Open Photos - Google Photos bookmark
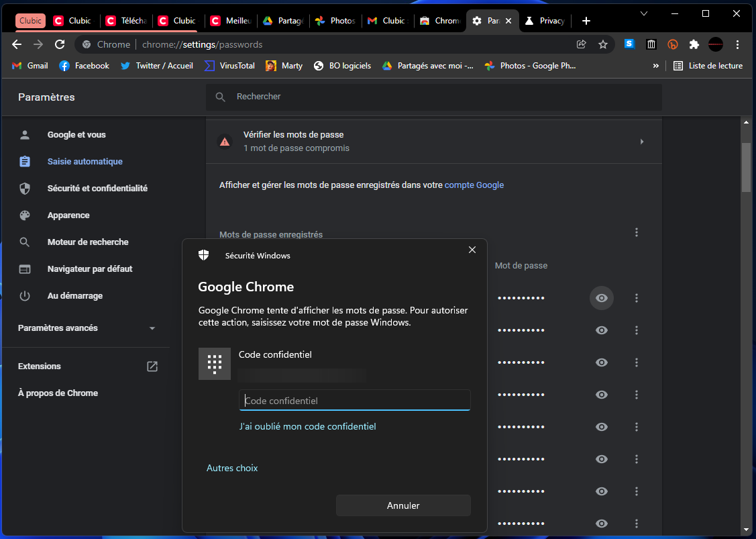Image resolution: width=756 pixels, height=539 pixels. 531,66
